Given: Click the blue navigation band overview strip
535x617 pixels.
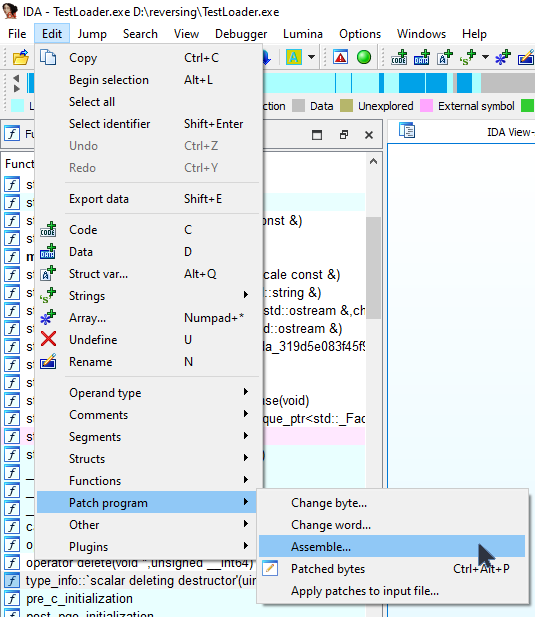Looking at the screenshot, I should 397,83.
